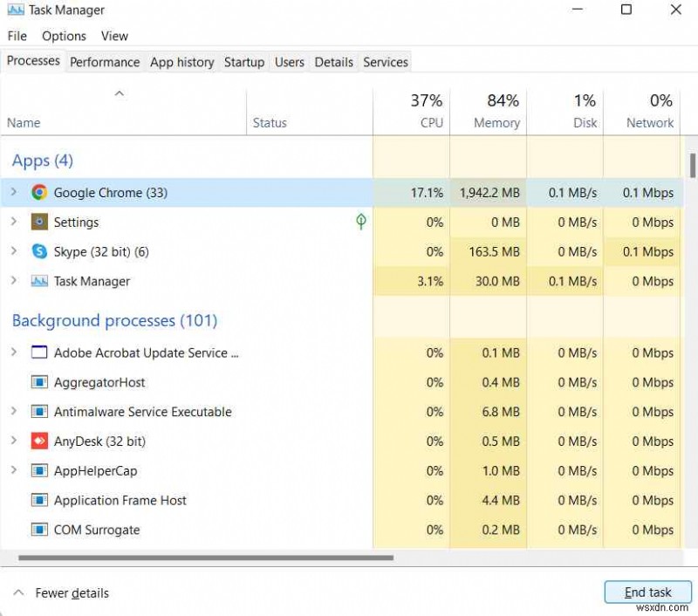Screen dimensions: 698x616
Task: Click the AppHelperCap process icon
Action: [39, 470]
